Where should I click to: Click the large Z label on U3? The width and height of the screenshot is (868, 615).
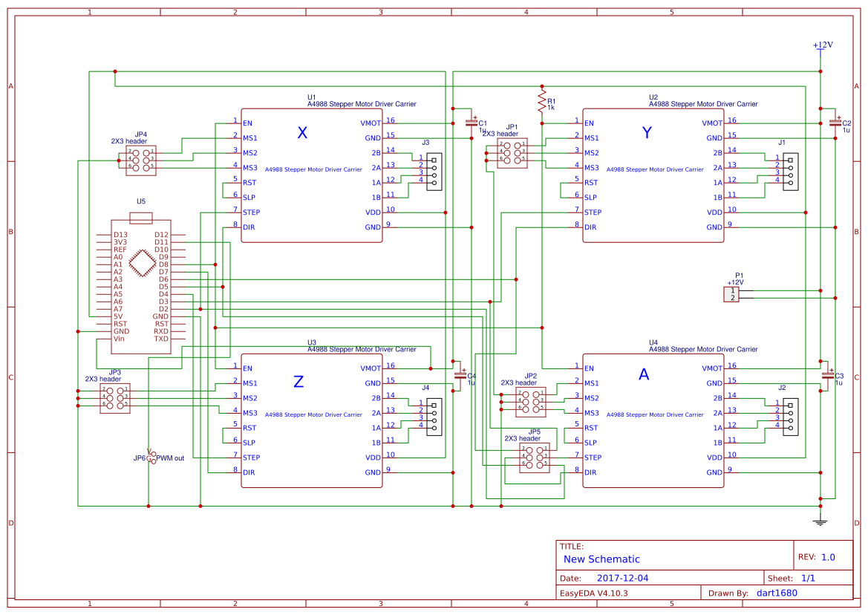click(x=298, y=382)
